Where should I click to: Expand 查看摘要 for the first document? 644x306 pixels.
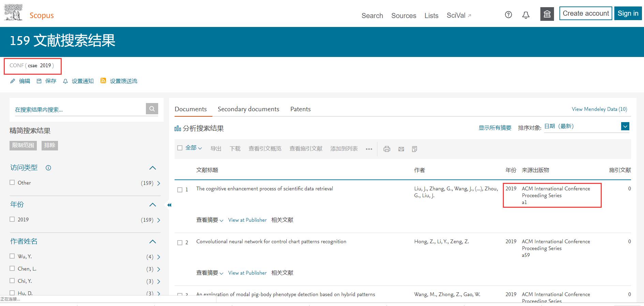coord(209,220)
